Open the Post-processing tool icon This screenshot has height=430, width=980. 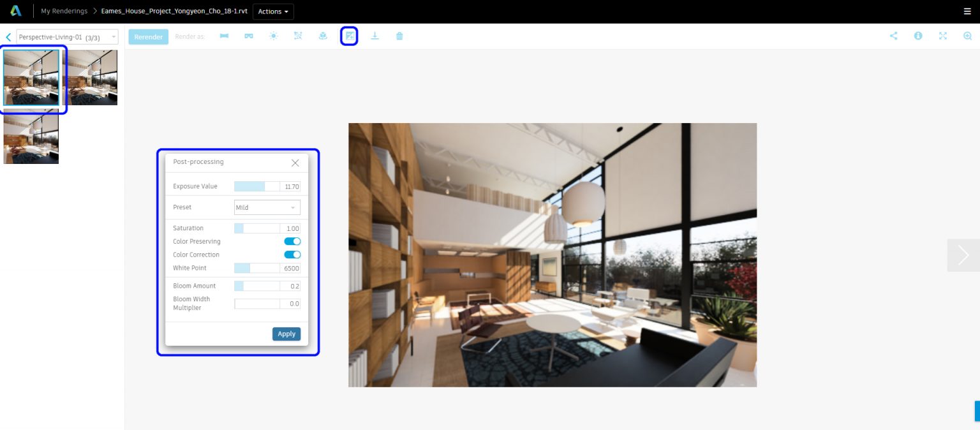tap(349, 36)
